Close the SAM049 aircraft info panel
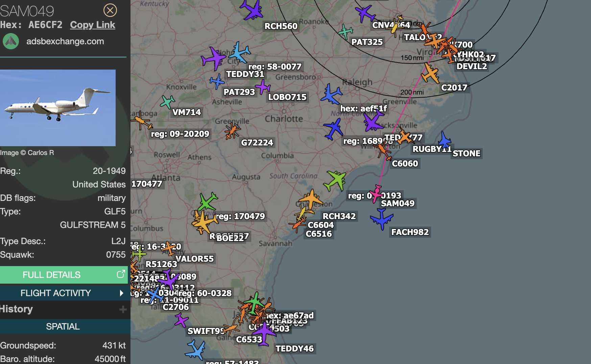591x364 pixels. 110,10
